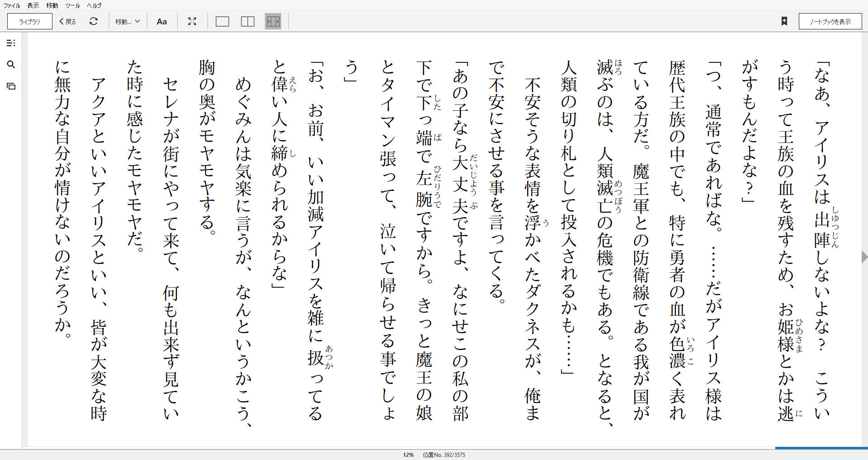Image resolution: width=868 pixels, height=460 pixels.
Task: Go back using the 戻る button
Action: tap(66, 21)
